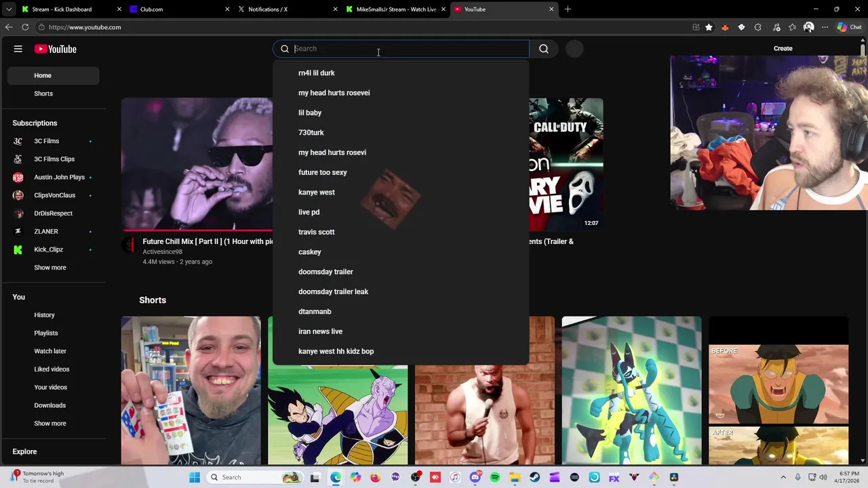Viewport: 868px width, 488px height.
Task: Open the Favorites list icon
Action: coord(792,27)
